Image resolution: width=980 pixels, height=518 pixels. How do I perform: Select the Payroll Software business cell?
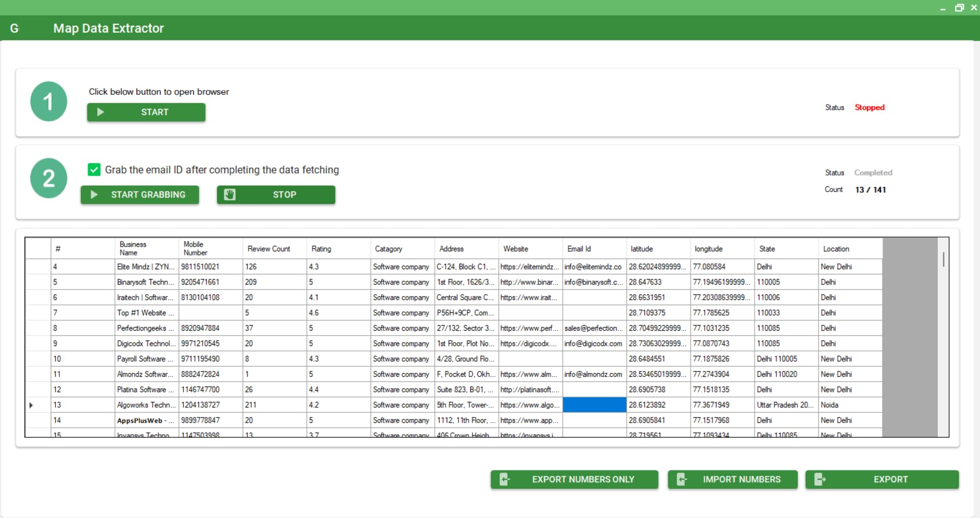pos(147,359)
